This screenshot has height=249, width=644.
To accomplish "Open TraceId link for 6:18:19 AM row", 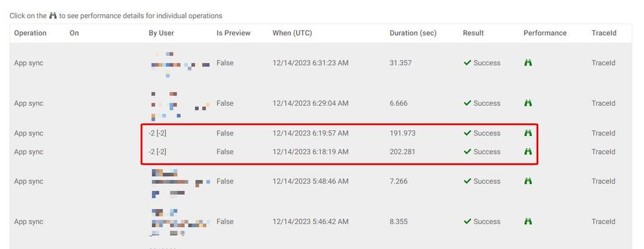I will tap(603, 152).
